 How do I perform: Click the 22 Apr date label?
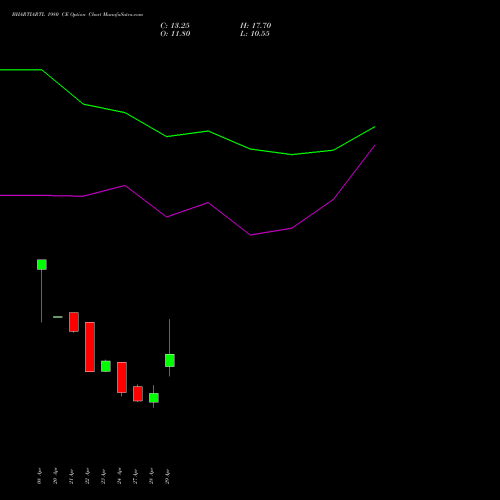pyautogui.click(x=87, y=476)
